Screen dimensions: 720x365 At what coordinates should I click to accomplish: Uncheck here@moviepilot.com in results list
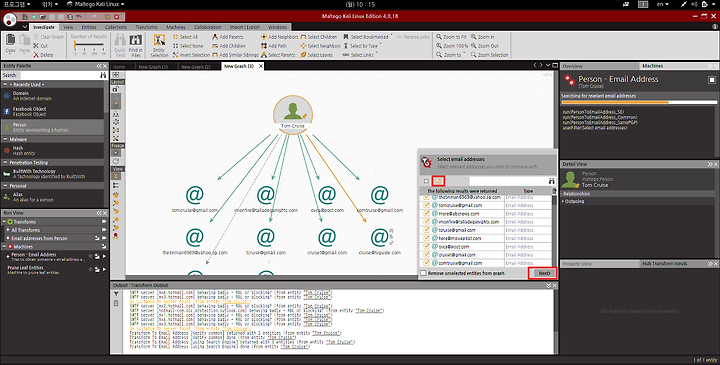click(x=427, y=238)
